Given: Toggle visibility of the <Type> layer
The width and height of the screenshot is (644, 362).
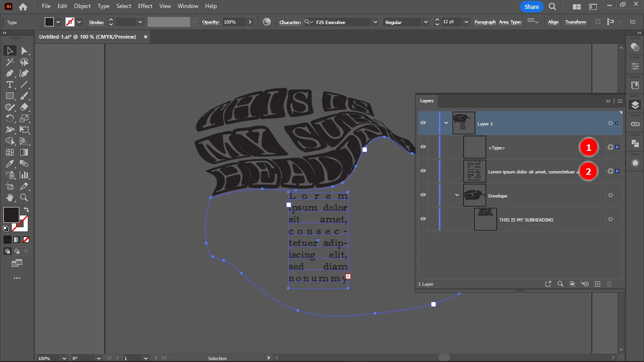Looking at the screenshot, I should [x=423, y=147].
